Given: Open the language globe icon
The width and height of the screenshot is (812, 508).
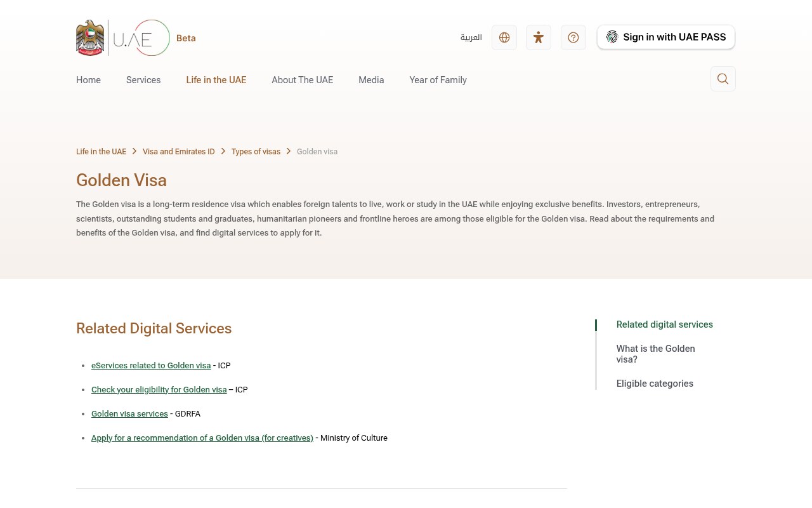Looking at the screenshot, I should pos(504,37).
